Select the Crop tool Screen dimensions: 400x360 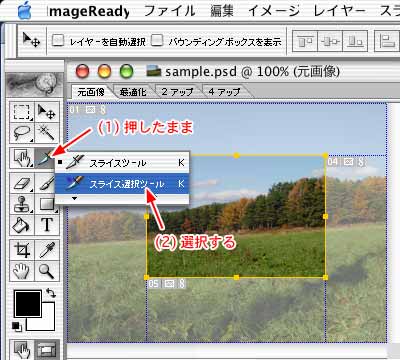tap(22, 250)
